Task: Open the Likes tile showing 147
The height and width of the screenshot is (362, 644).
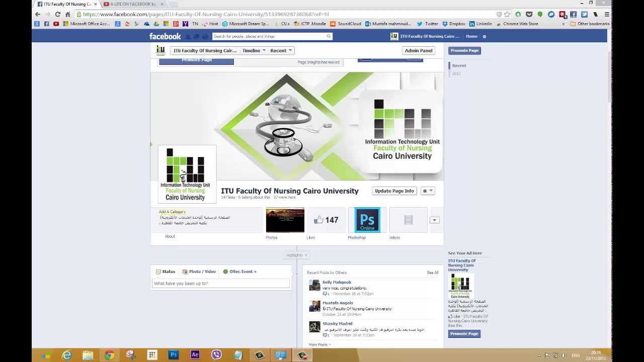Action: (x=326, y=220)
